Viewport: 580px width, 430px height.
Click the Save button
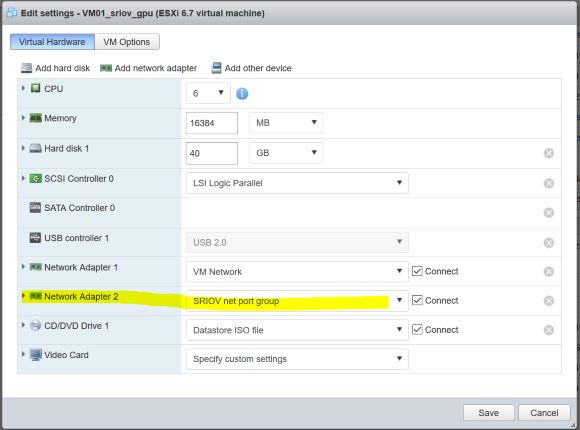click(489, 413)
